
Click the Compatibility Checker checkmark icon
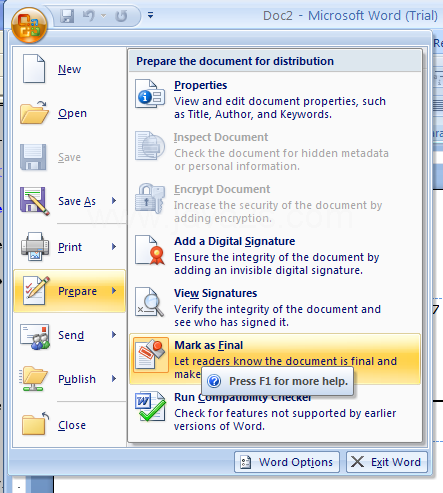click(x=151, y=406)
